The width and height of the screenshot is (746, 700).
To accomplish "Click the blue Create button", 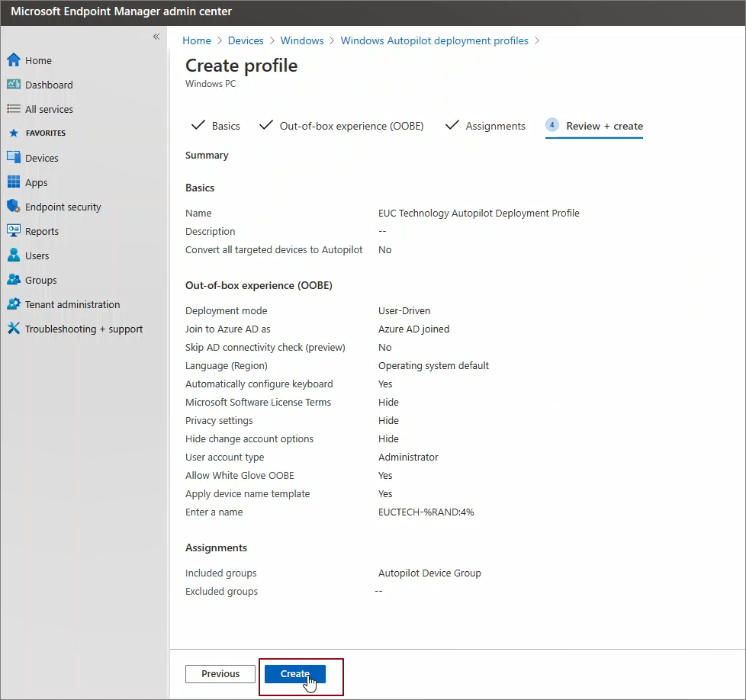I will click(295, 674).
